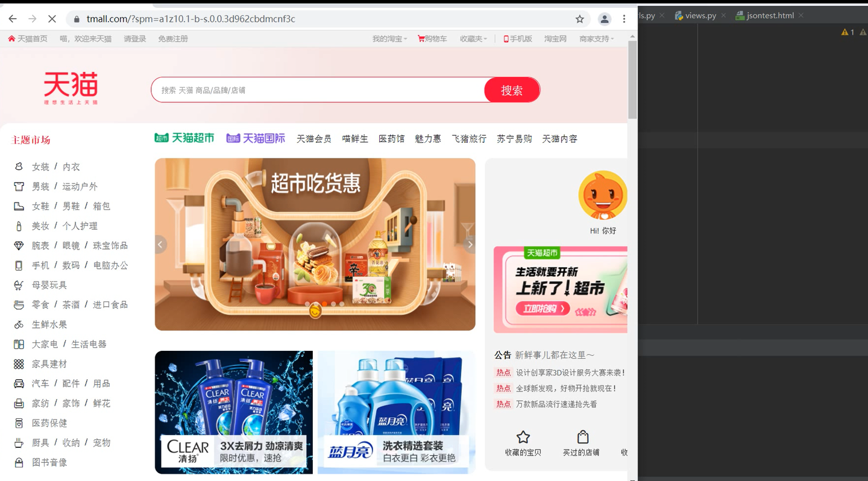This screenshot has height=481, width=868.
Task: Click the 手机版 link
Action: coord(518,39)
